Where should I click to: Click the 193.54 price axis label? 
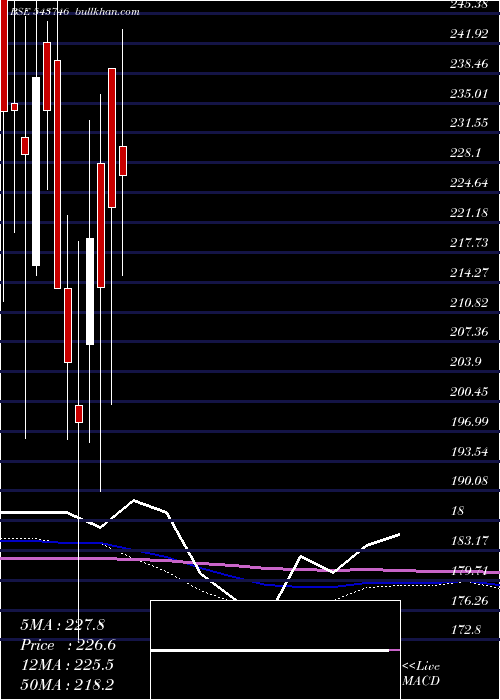point(469,452)
